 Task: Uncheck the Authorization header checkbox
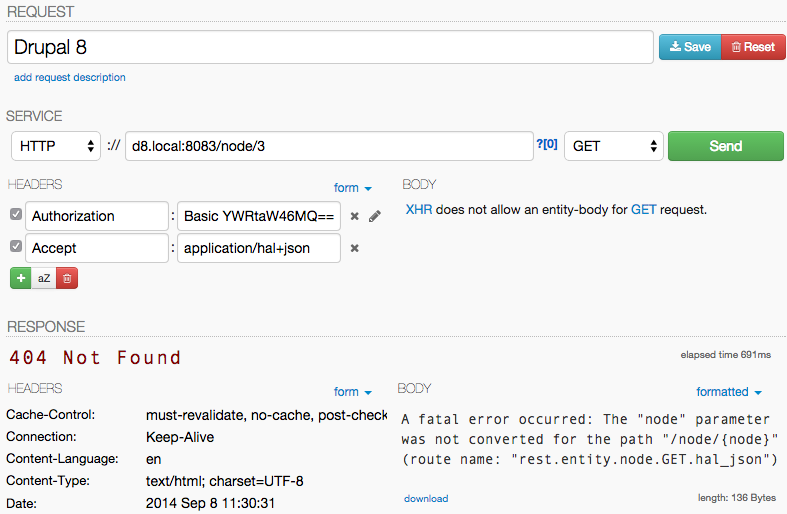[16, 214]
